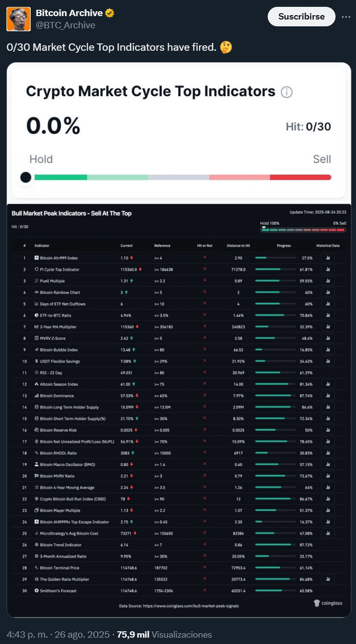Open the three-dot more options menu
This screenshot has height=644, width=356.
[346, 17]
